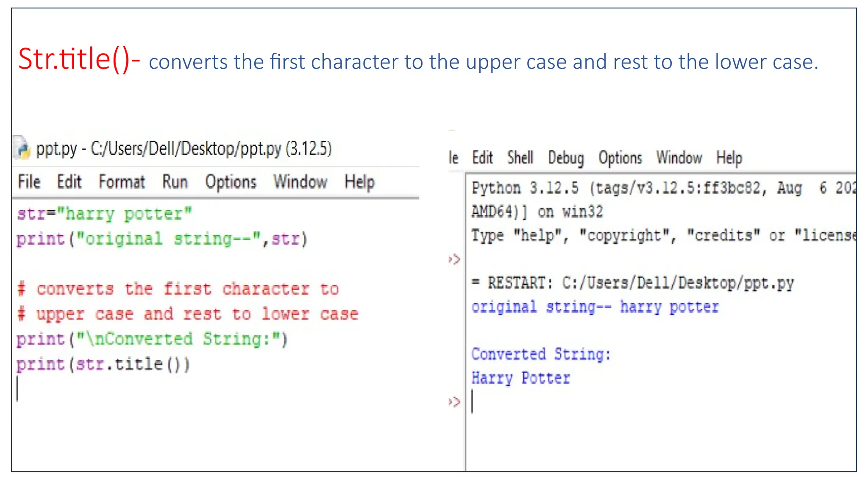The height and width of the screenshot is (488, 868).
Task: Click the shell input prompt at the bottom
Action: (472, 402)
